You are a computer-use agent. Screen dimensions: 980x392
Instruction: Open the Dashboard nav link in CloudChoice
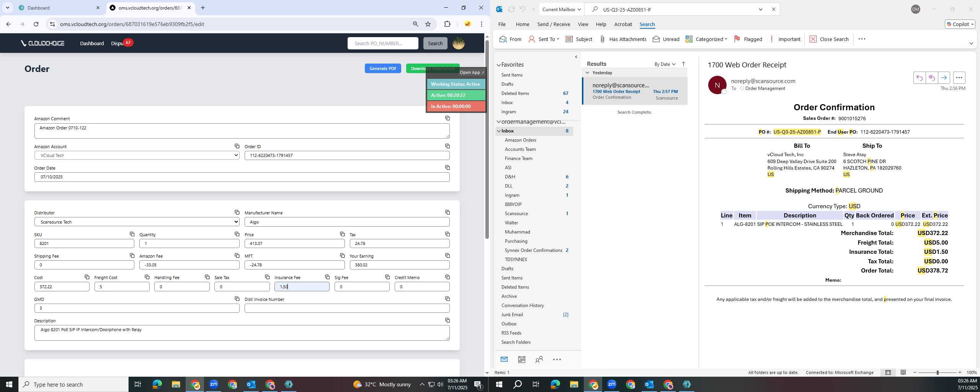[92, 43]
